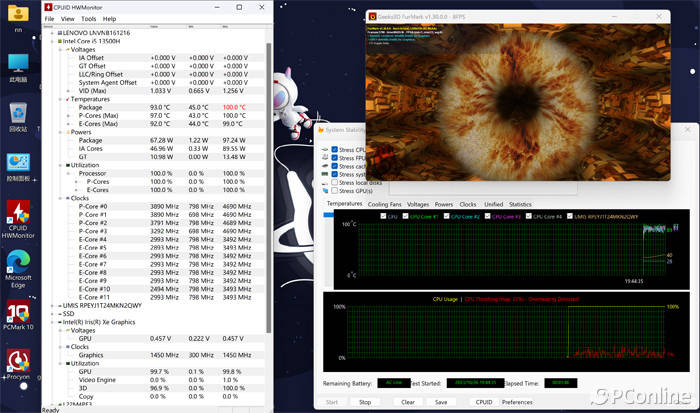This screenshot has width=700, height=413.
Task: Switch to the Cooling Fans tab
Action: [384, 204]
